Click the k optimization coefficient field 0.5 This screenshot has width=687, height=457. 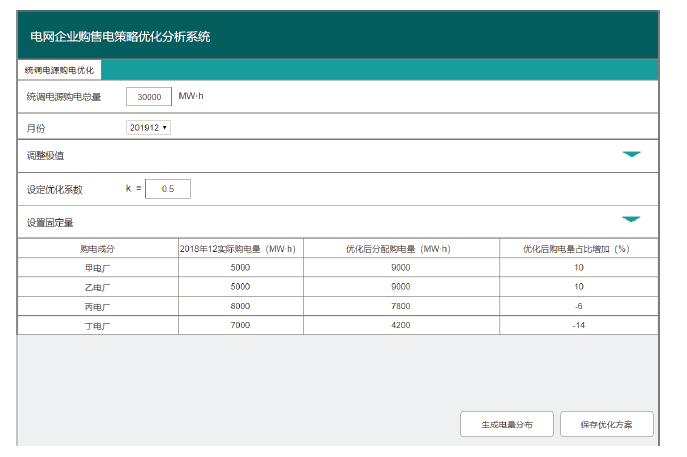tap(168, 189)
